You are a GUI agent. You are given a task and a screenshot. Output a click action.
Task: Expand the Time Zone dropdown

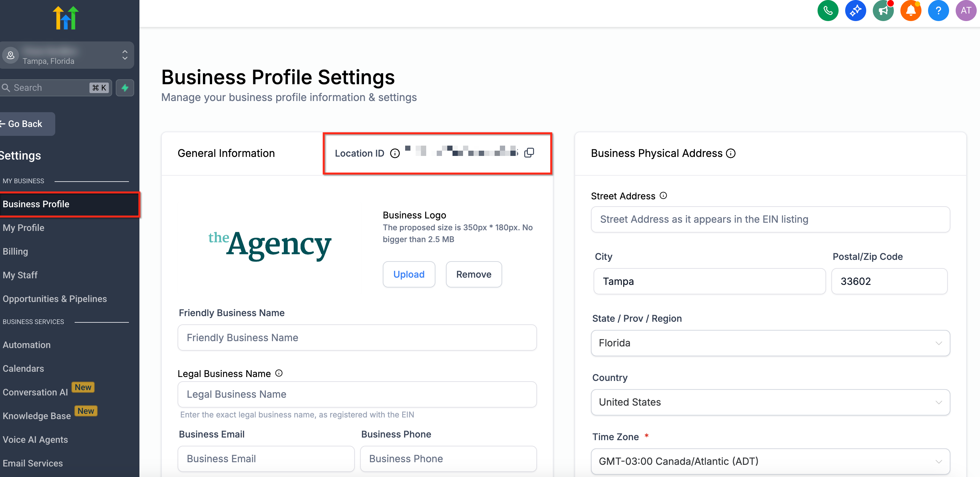[770, 461]
